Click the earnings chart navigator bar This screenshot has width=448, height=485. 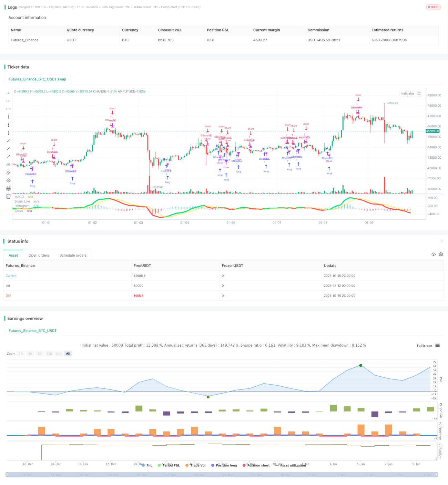(222, 475)
